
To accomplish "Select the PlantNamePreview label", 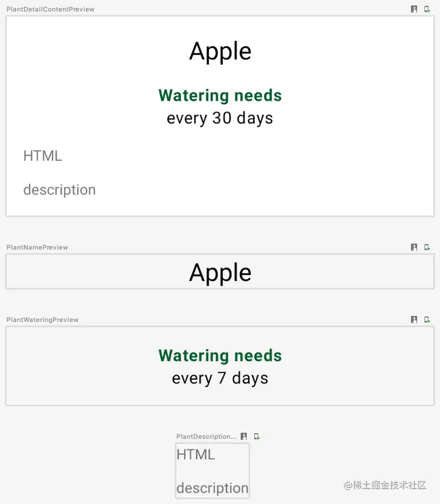I will [38, 247].
